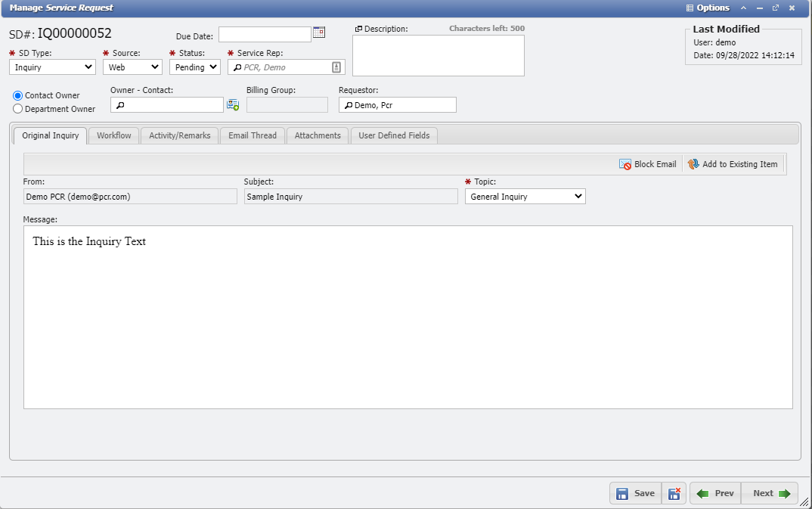The image size is (812, 509).
Task: Click the add contact icon beside Owner field
Action: point(233,105)
